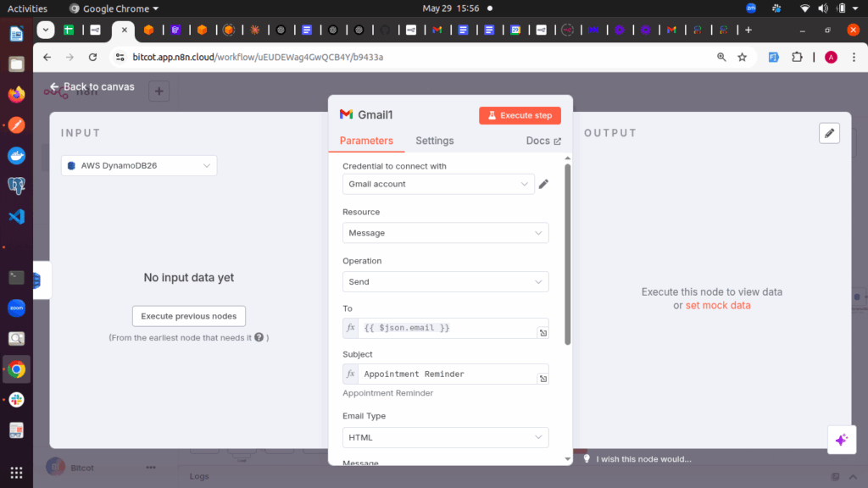Open the expression editor icon beside the To input
The image size is (868, 488).
coord(543,332)
